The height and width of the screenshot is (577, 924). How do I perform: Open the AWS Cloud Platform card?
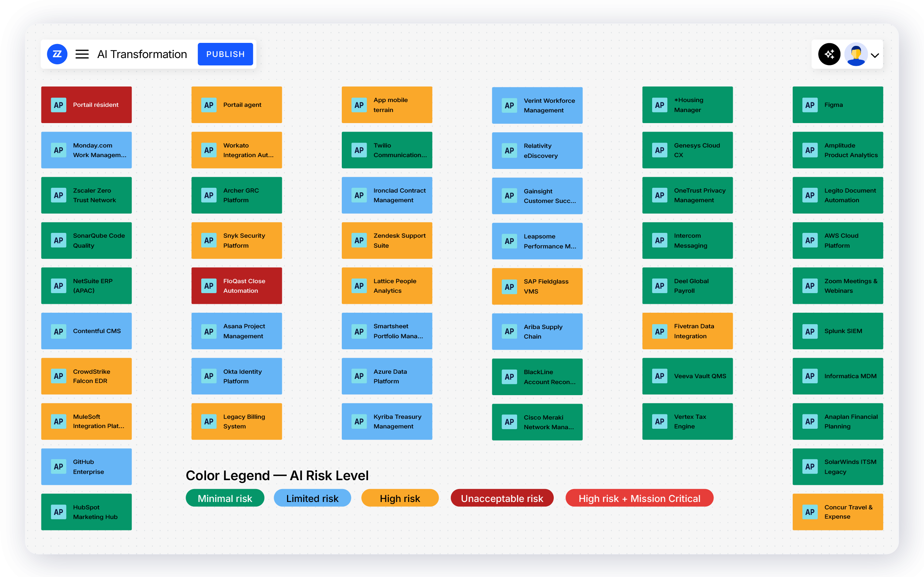838,240
